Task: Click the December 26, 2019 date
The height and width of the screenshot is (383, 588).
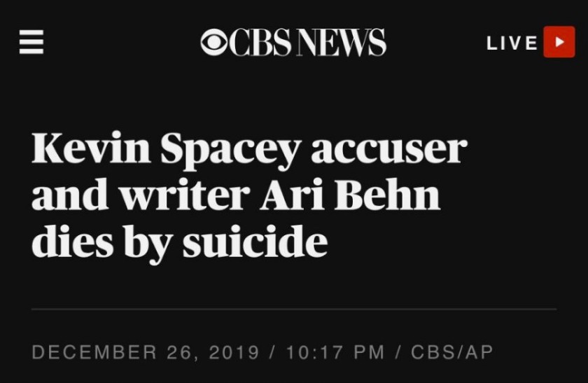Action: [145, 351]
